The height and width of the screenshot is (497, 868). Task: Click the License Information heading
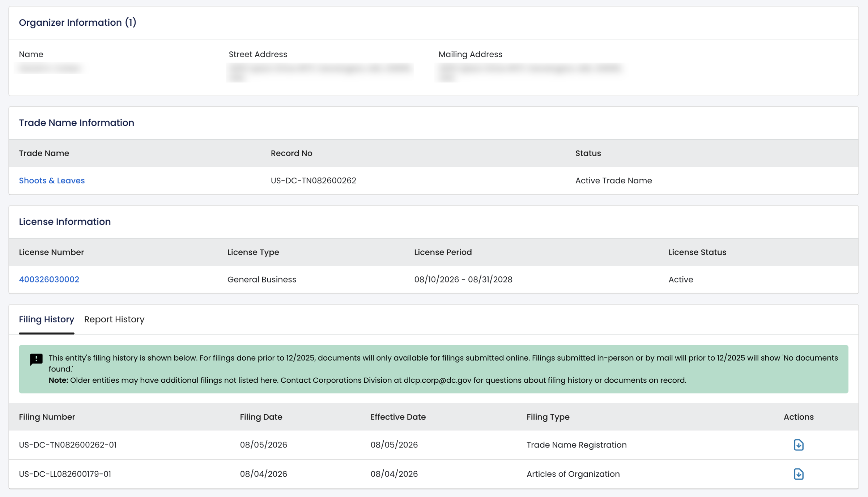tap(65, 221)
